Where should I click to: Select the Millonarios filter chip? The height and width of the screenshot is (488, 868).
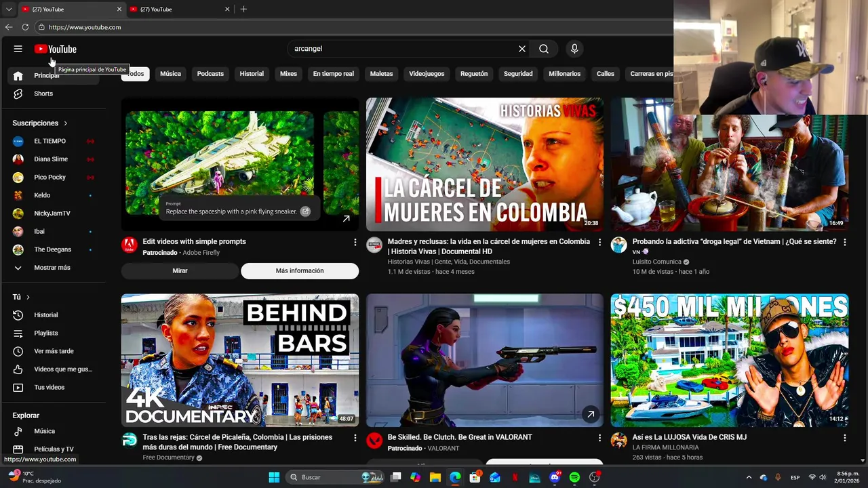coord(565,74)
